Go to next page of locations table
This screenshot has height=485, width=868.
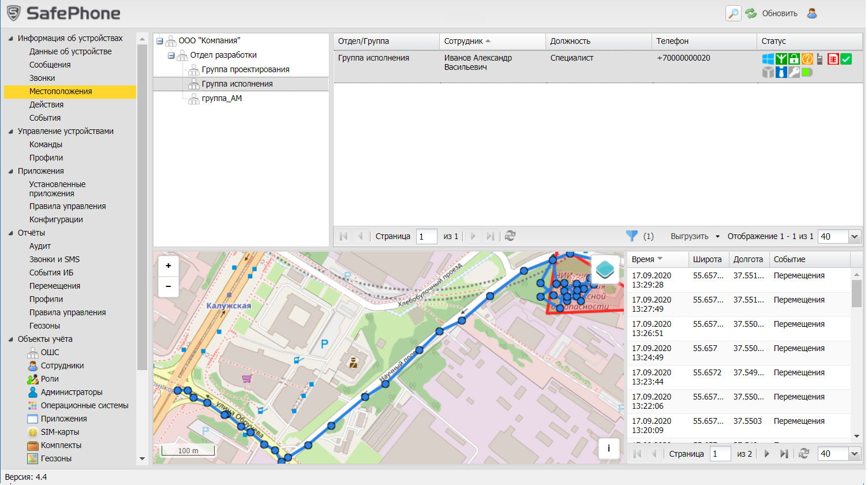[767, 454]
